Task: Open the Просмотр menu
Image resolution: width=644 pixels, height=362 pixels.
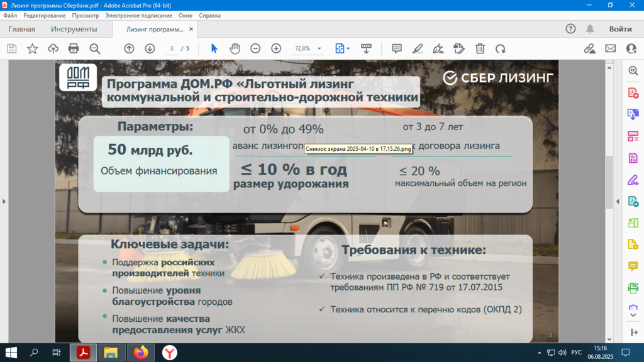Action: [x=86, y=16]
